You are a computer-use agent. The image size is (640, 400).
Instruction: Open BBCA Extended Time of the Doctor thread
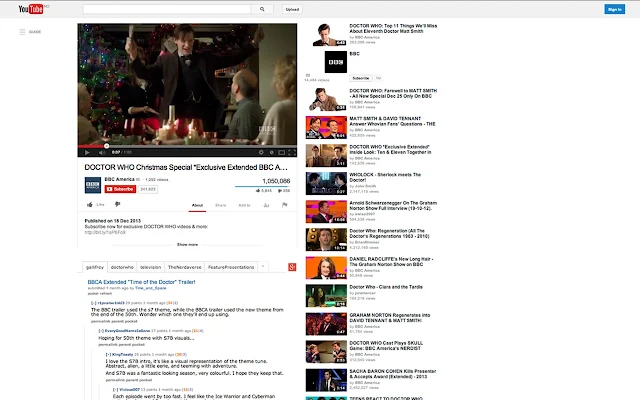[141, 282]
